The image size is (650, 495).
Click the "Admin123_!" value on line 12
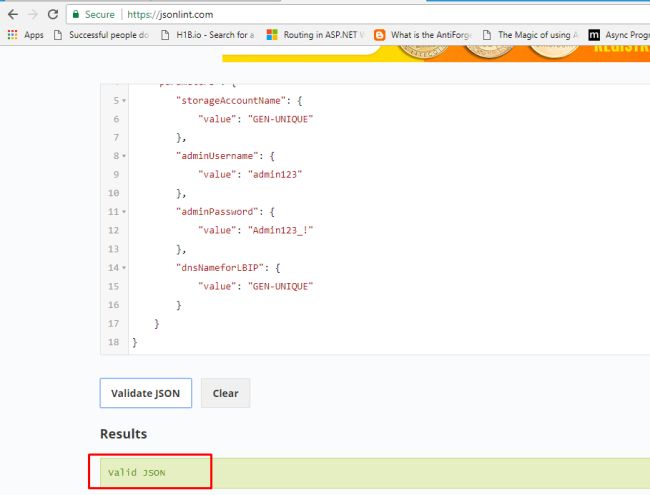pyautogui.click(x=280, y=231)
